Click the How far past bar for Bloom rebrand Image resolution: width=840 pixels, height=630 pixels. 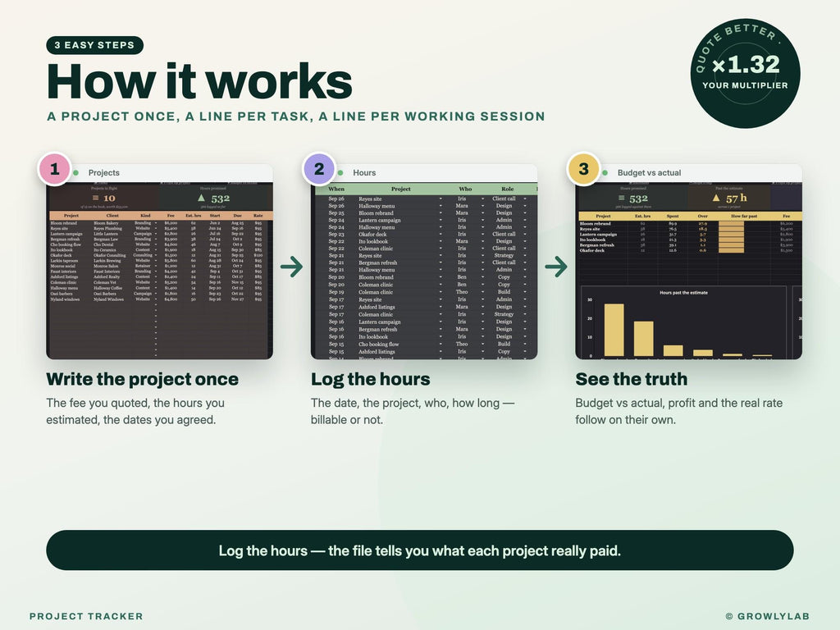(x=731, y=224)
